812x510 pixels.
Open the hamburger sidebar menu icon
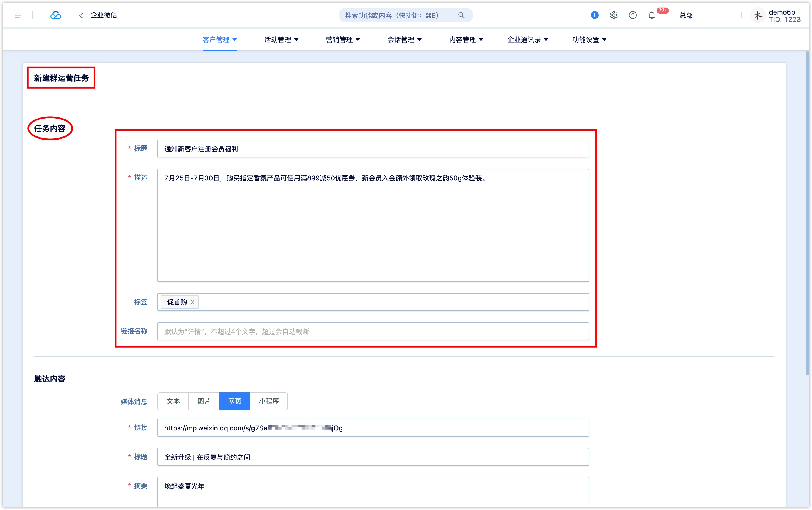coord(18,15)
